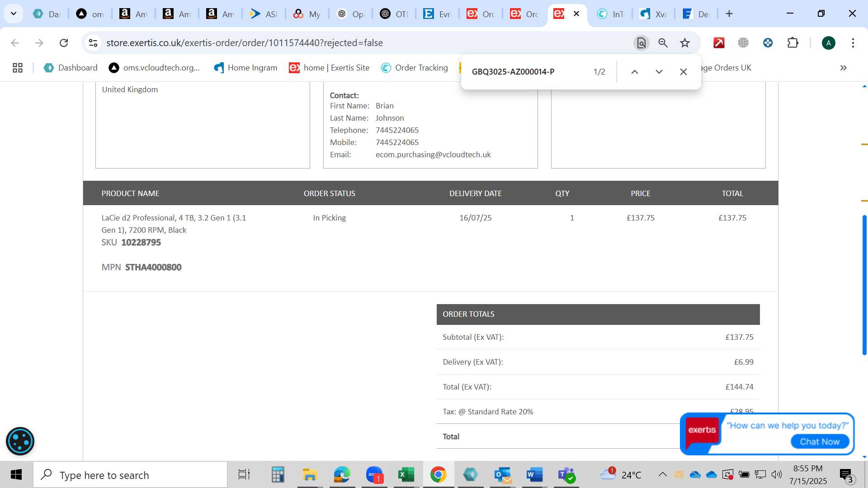Viewport: 868px width, 488px height.
Task: Open the zoom magnifier icon
Action: tap(663, 43)
